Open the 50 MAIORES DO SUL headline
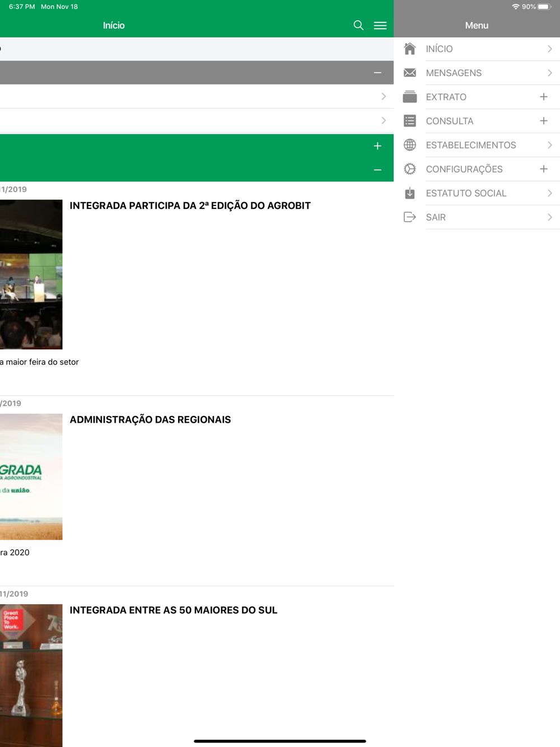 [174, 610]
